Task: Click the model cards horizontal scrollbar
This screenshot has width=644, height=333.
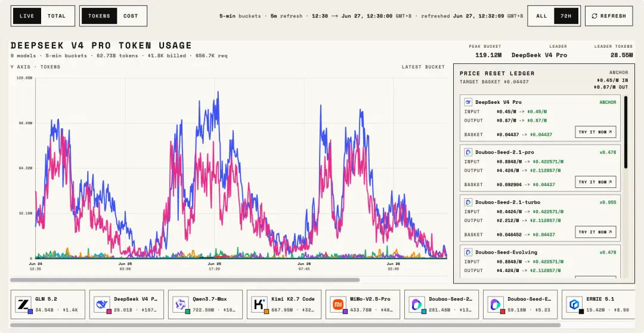Action: click(285, 325)
